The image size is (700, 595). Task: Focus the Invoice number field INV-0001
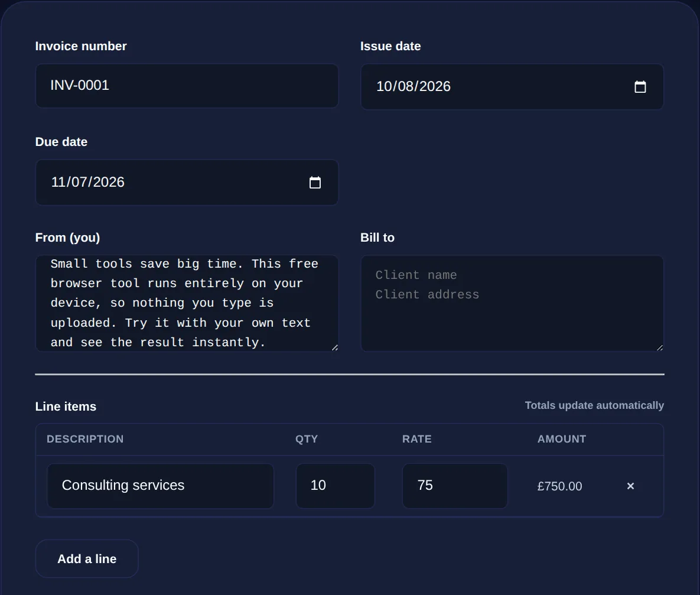point(187,85)
